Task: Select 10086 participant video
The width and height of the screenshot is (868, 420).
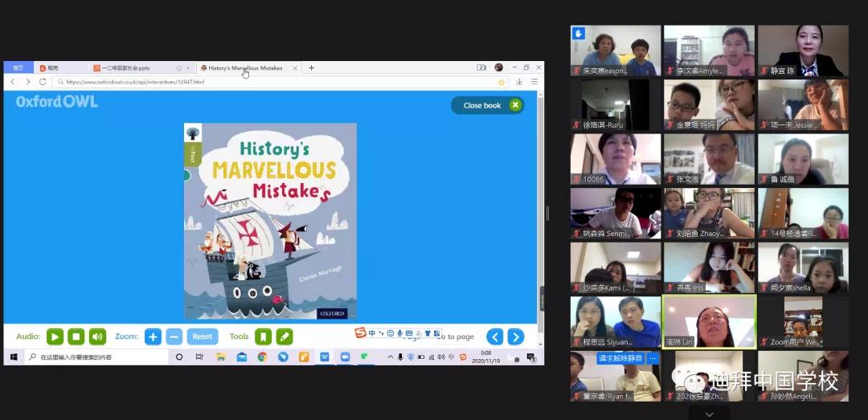Action: tap(616, 159)
